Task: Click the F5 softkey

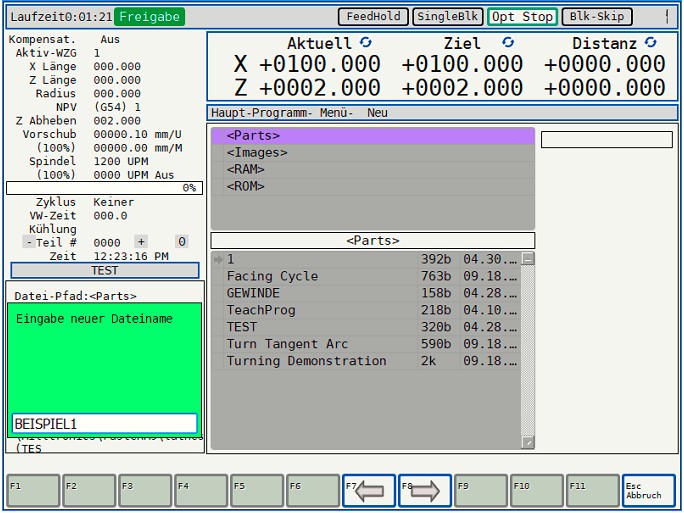Action: (257, 490)
